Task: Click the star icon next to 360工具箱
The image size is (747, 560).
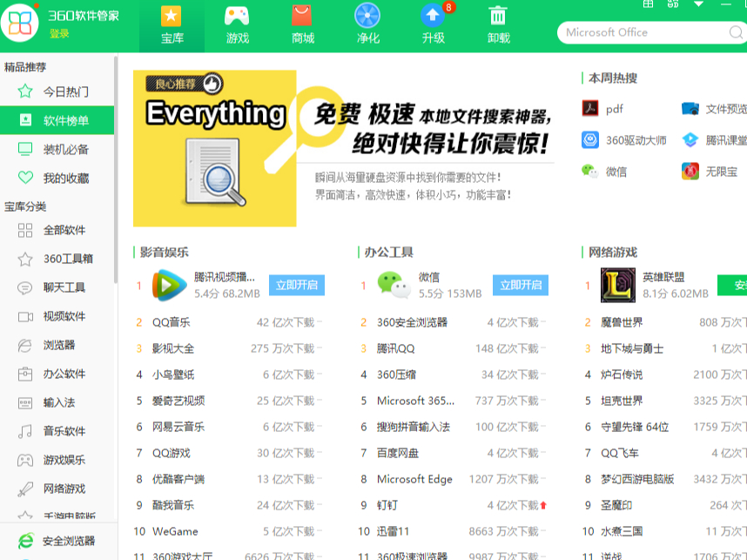Action: tap(25, 259)
